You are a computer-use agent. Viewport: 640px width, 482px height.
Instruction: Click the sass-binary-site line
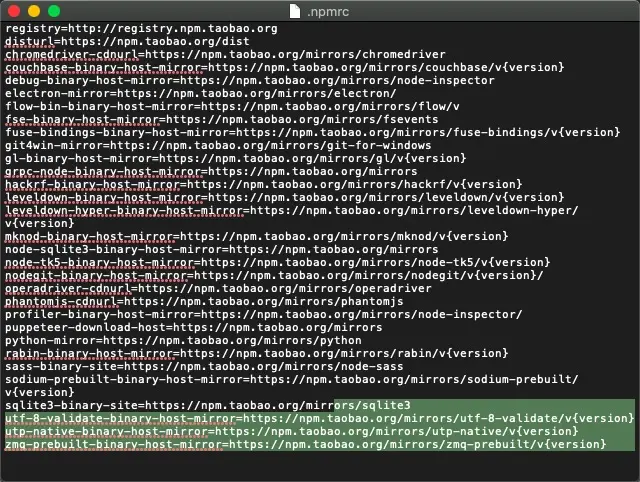point(204,366)
